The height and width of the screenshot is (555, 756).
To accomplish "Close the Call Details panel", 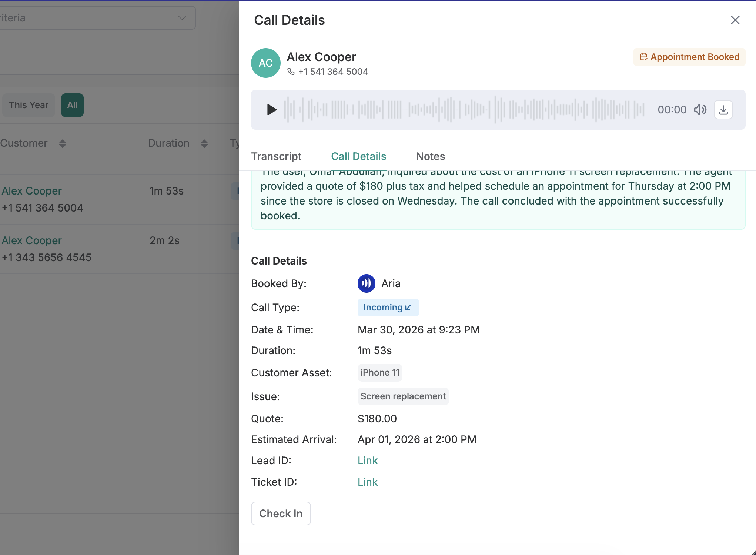I will click(735, 20).
